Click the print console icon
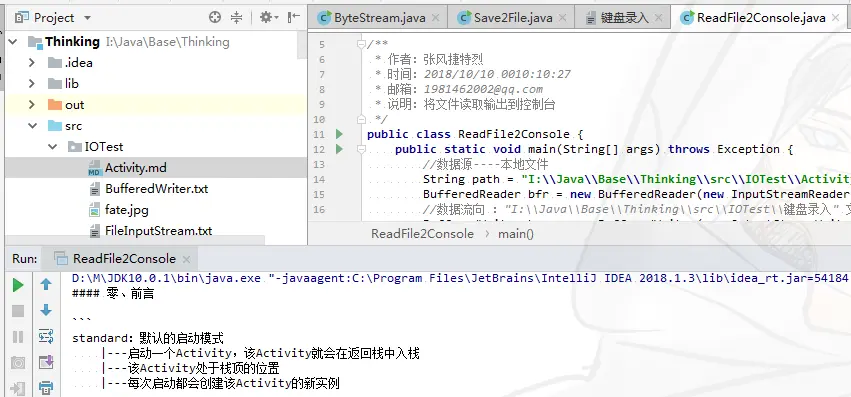851x397 pixels. (46, 388)
